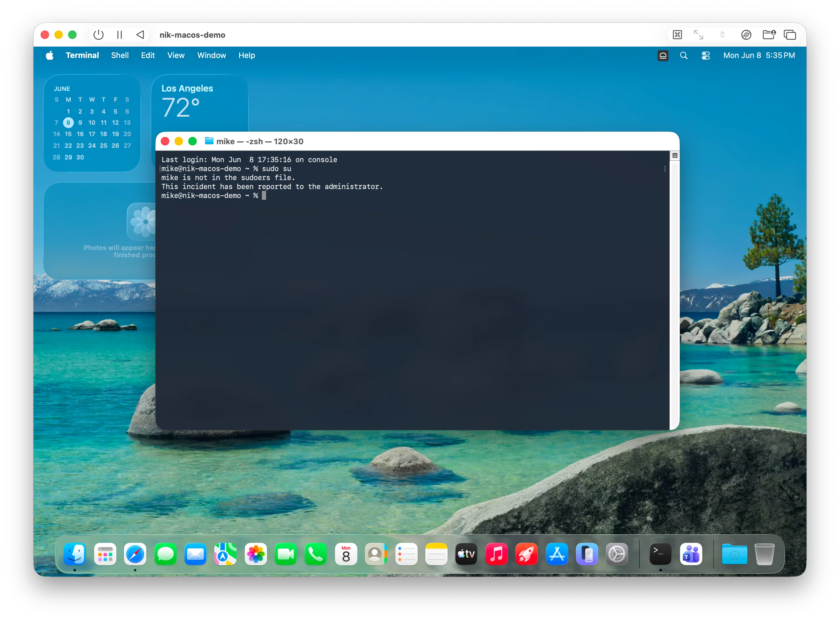
Task: Open iPhone Mirroring in the Dock
Action: coord(587,554)
